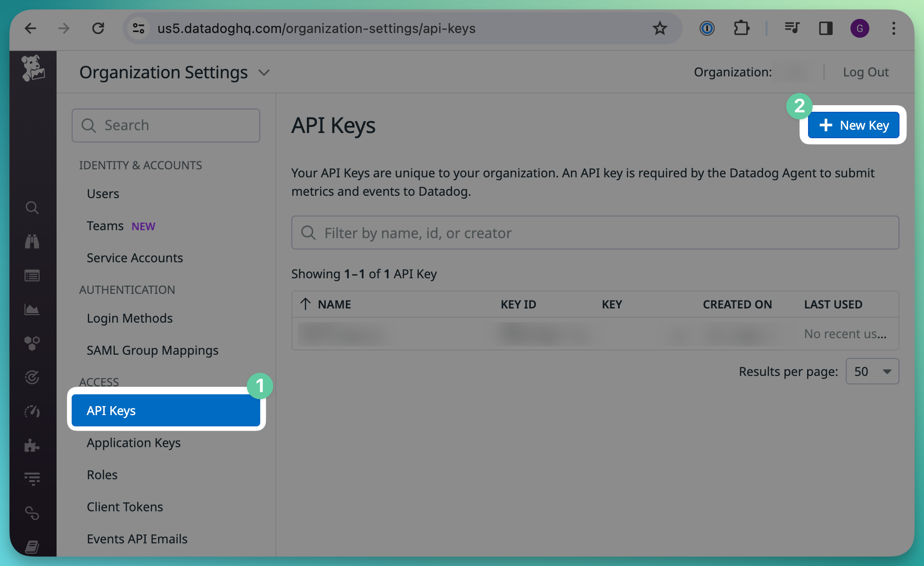924x566 pixels.
Task: Open site information icon in address bar
Action: [x=138, y=28]
